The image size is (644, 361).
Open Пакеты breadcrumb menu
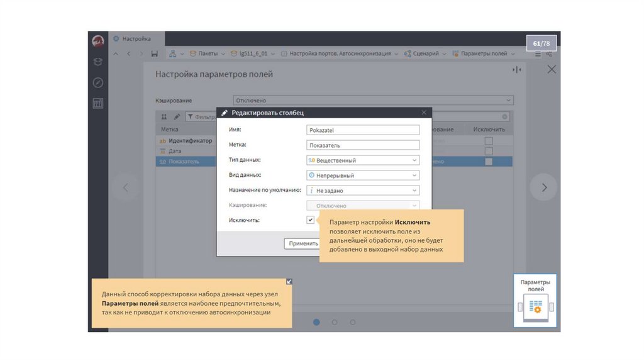tap(208, 54)
